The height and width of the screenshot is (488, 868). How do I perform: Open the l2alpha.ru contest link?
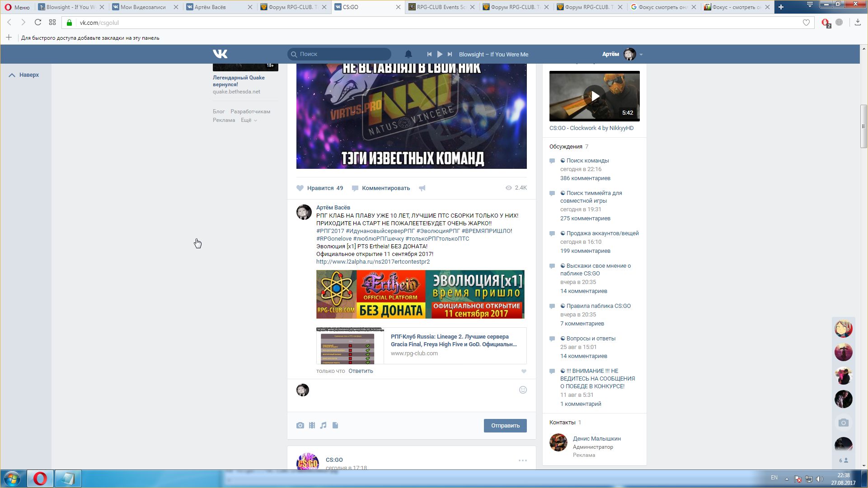[373, 262]
